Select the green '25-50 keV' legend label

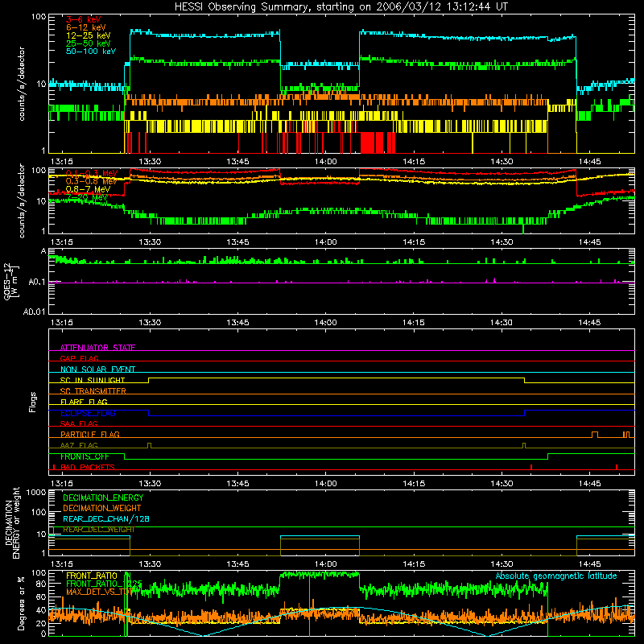coord(89,43)
